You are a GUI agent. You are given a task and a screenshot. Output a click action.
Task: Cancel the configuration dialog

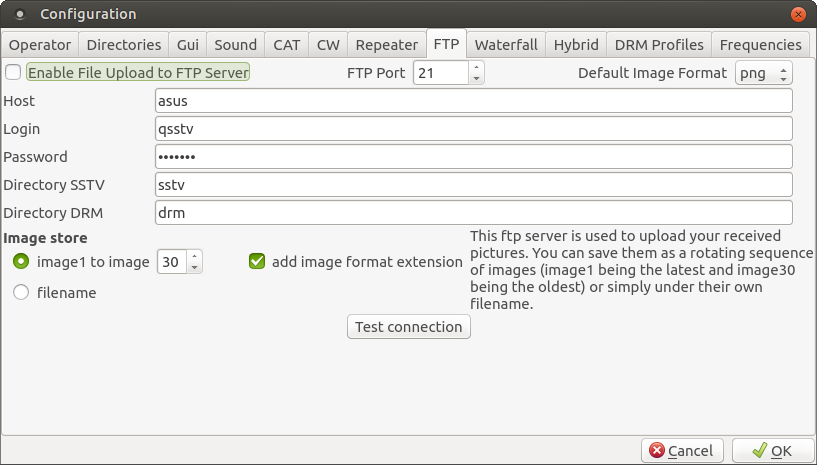pos(681,451)
